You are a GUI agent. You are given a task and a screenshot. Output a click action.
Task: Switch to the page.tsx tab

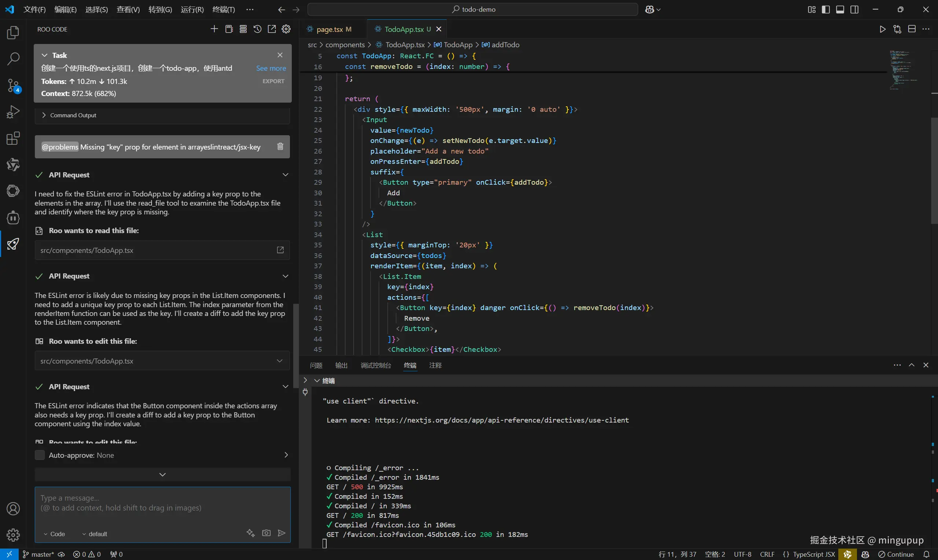point(330,29)
